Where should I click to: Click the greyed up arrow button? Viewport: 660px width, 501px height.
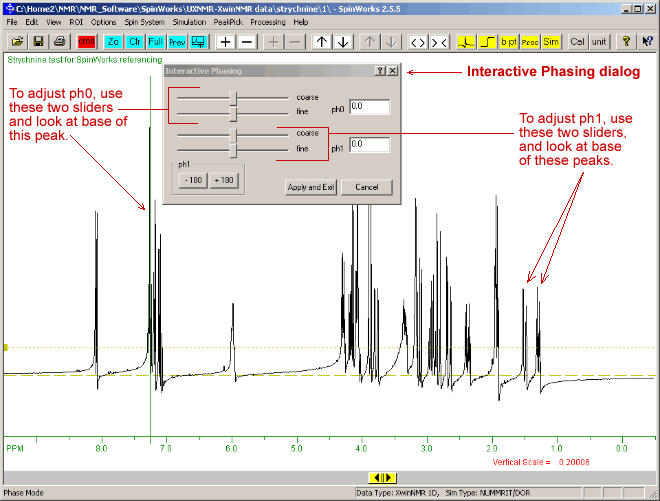tap(370, 42)
